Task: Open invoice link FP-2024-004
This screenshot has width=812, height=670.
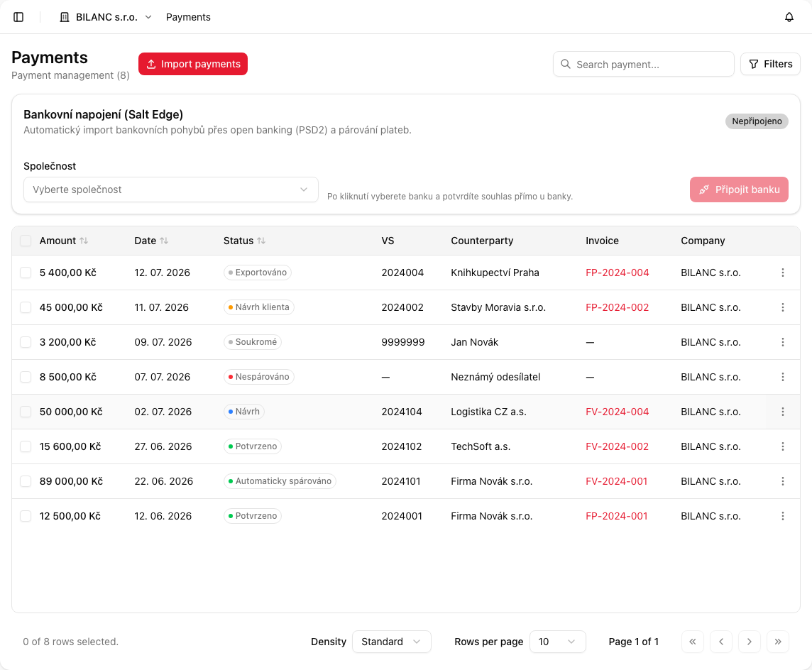Action: (618, 273)
